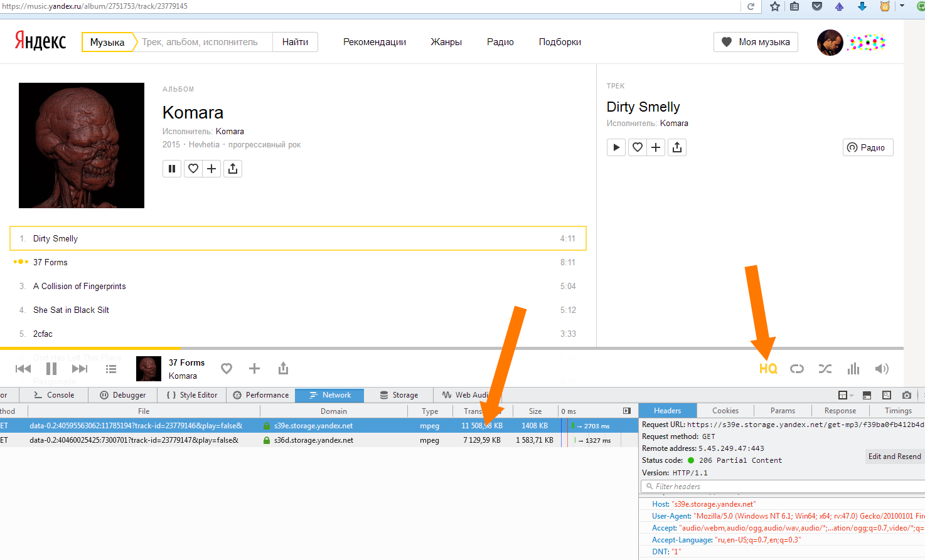Select track 1 Dirty Smelly
The image size is (925, 560).
[x=298, y=238]
